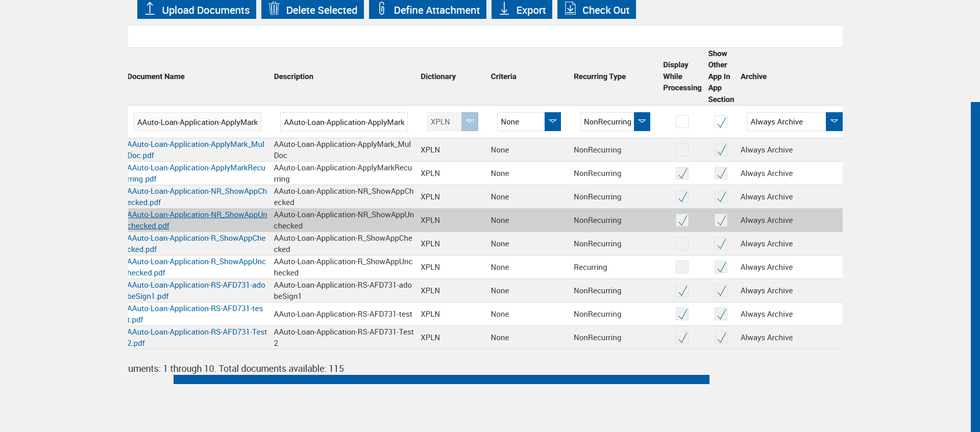Uncheck Display While Processing for NR_ShowAppChecked.pdf

click(x=682, y=197)
